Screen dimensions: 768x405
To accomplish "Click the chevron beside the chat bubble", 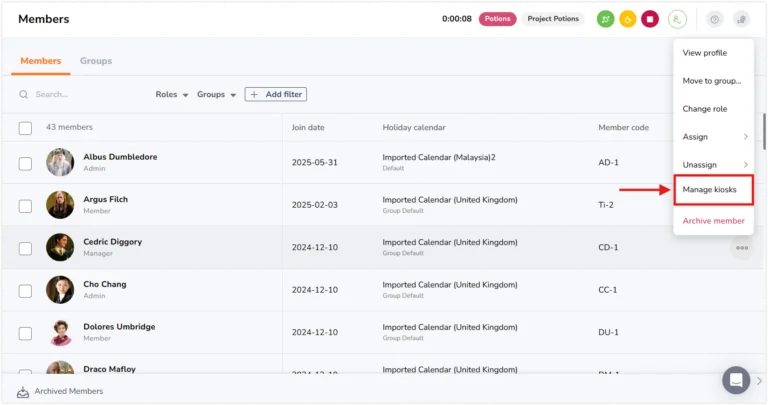I will pyautogui.click(x=759, y=381).
